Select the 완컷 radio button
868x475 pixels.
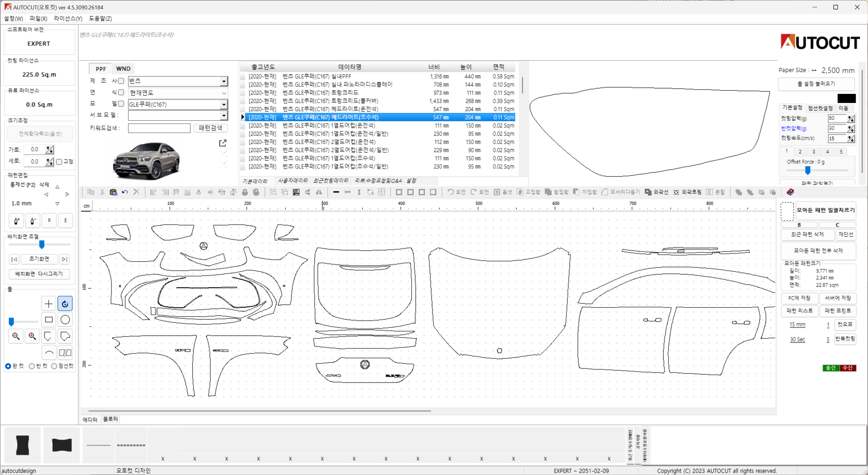pos(8,366)
